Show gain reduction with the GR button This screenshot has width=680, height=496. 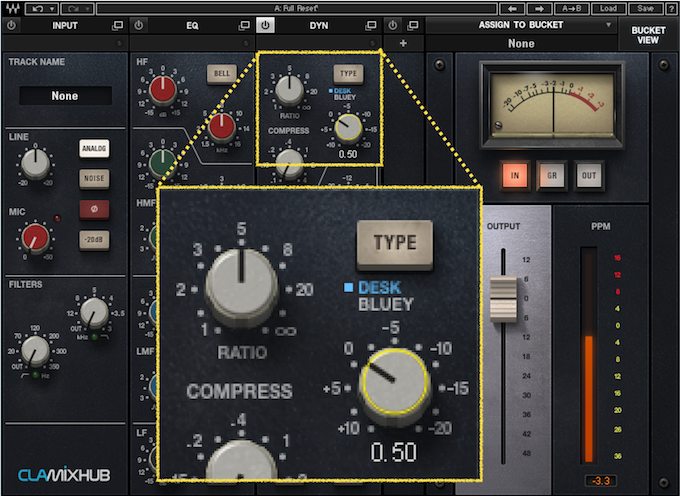coord(552,176)
